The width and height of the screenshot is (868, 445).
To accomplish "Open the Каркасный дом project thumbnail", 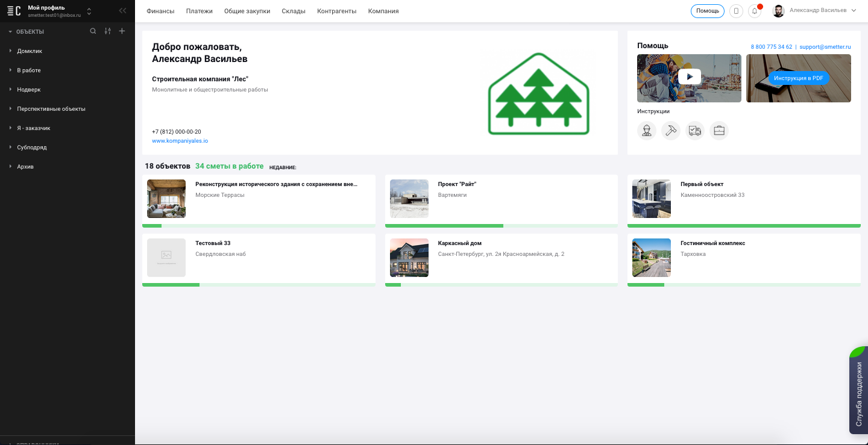I will (x=409, y=258).
